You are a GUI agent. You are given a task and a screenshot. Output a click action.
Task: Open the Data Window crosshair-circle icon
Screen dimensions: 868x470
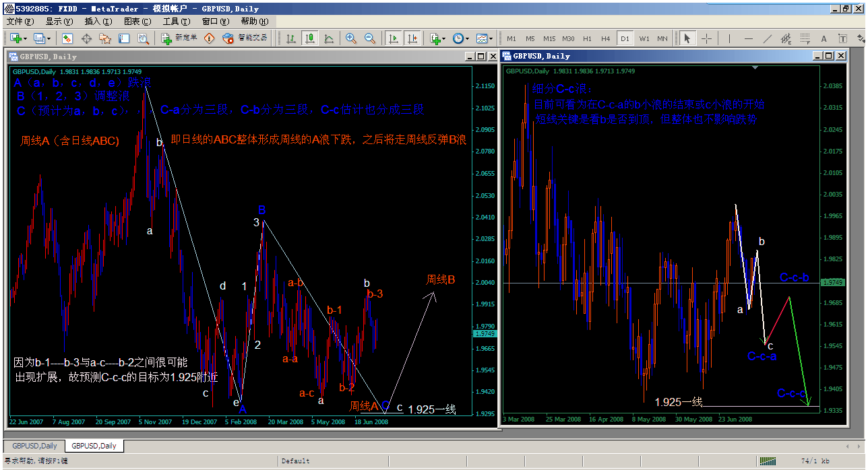coord(86,38)
